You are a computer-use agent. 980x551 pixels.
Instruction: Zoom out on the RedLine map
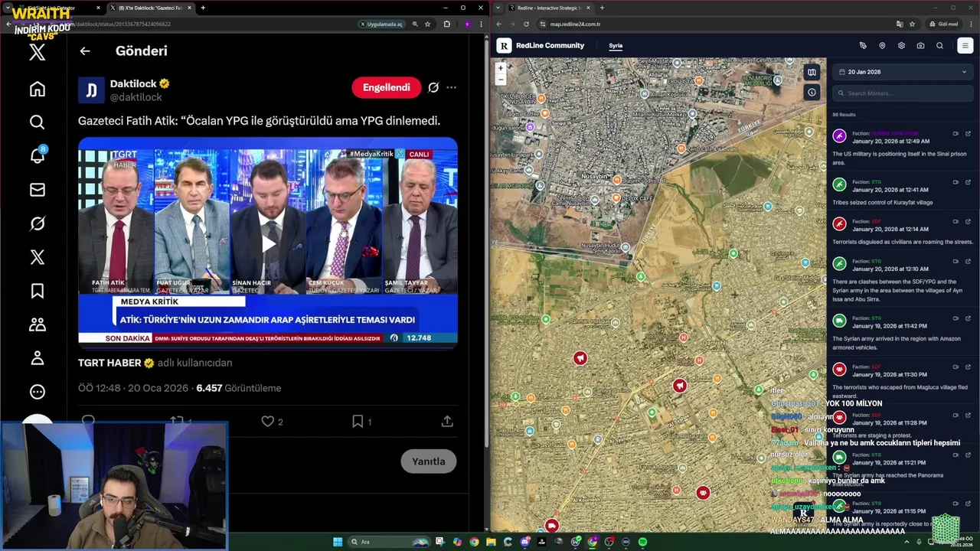(x=501, y=79)
